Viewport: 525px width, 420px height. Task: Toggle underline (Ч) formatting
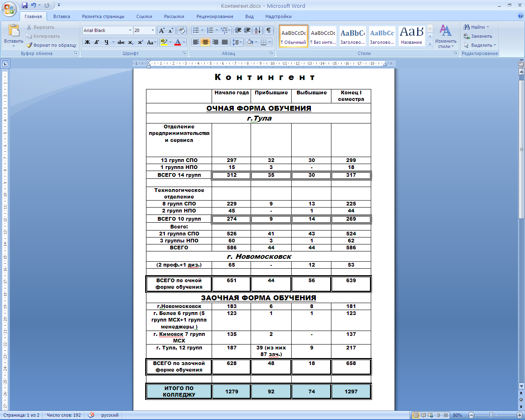(x=107, y=42)
